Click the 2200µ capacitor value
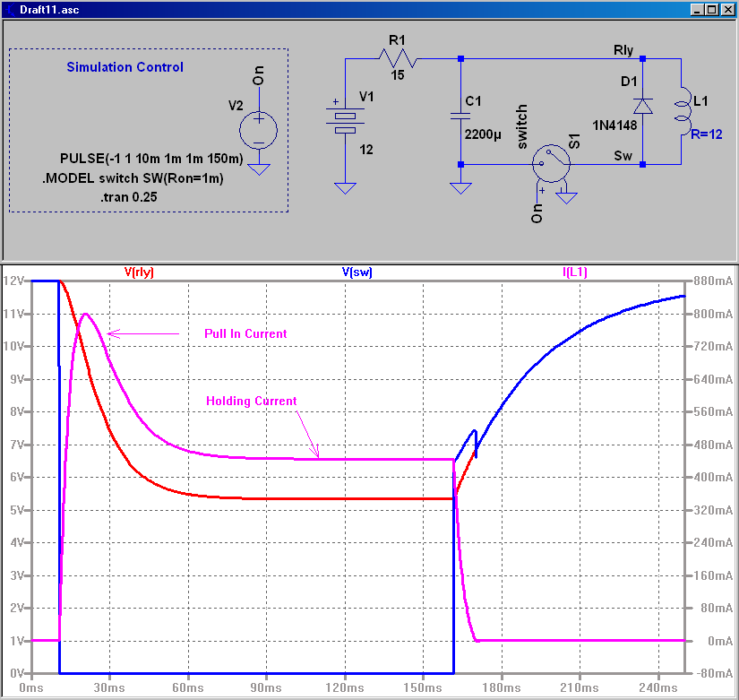The image size is (739, 700). (x=483, y=135)
